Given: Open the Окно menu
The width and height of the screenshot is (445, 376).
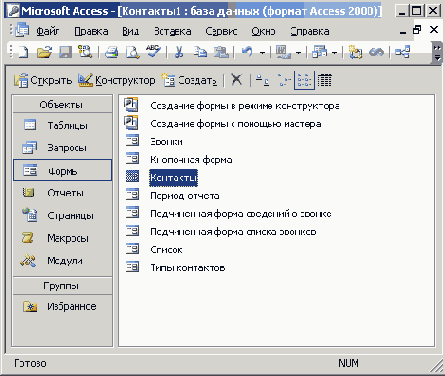Looking at the screenshot, I should [263, 31].
